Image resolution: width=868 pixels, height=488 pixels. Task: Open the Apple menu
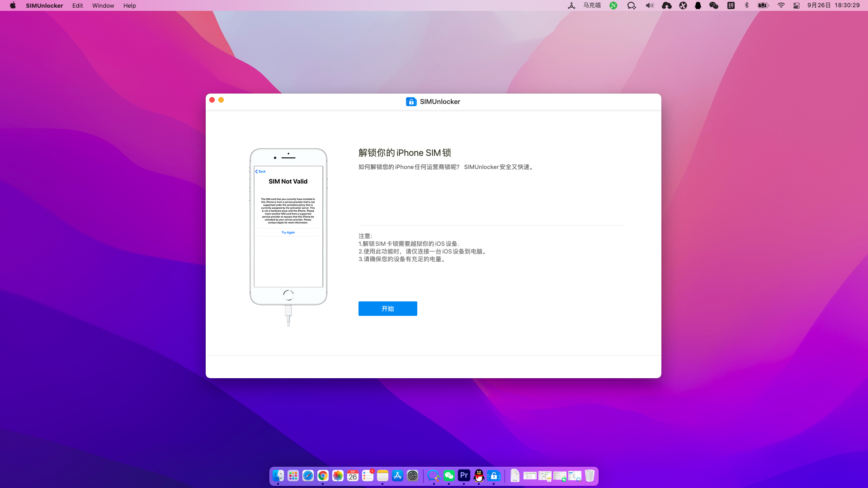click(x=13, y=5)
